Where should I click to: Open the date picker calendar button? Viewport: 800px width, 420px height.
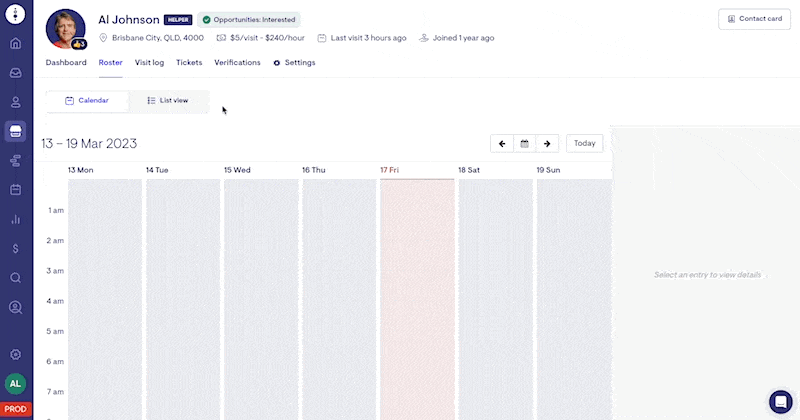pos(524,144)
